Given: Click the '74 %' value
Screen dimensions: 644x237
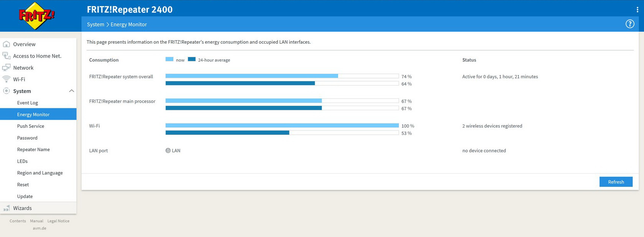Looking at the screenshot, I should (406, 77).
